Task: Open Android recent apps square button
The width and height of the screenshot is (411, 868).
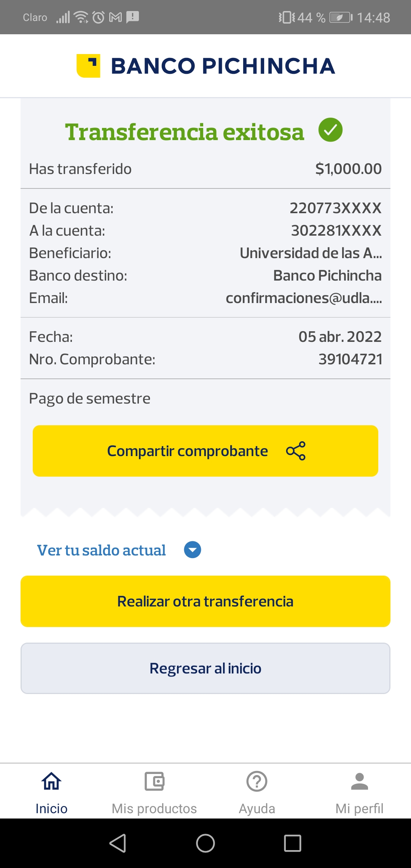Action: click(293, 843)
